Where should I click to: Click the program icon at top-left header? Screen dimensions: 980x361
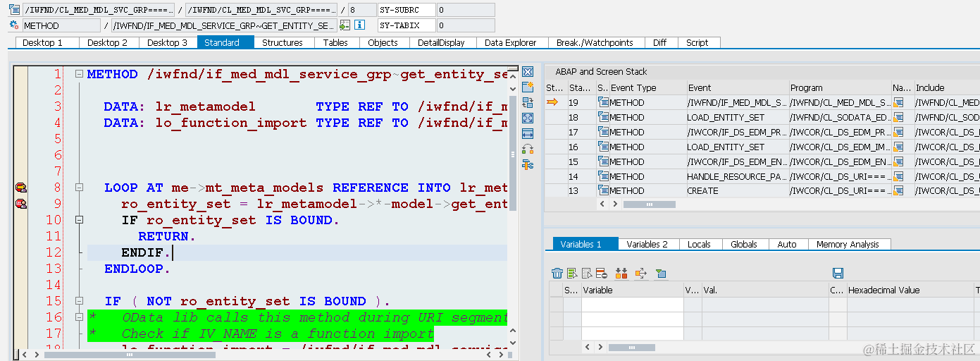pyautogui.click(x=14, y=10)
